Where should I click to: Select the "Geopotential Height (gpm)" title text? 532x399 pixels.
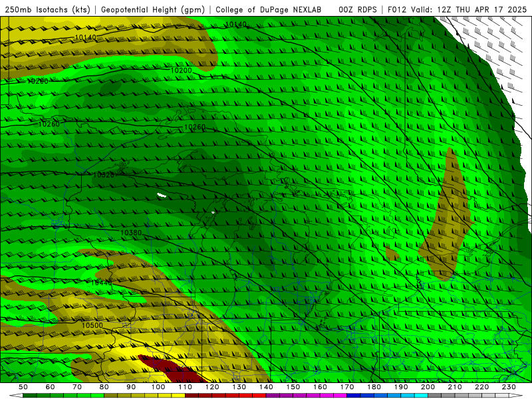click(153, 10)
